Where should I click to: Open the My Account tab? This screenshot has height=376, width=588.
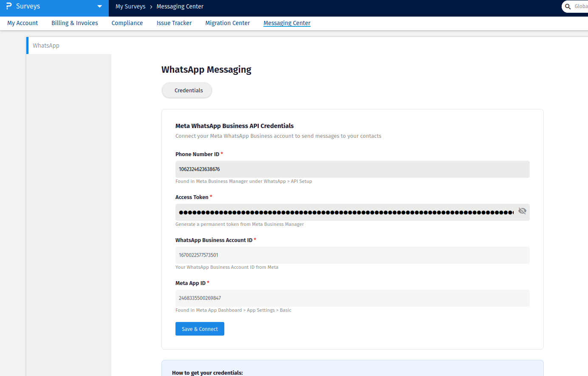click(x=23, y=23)
